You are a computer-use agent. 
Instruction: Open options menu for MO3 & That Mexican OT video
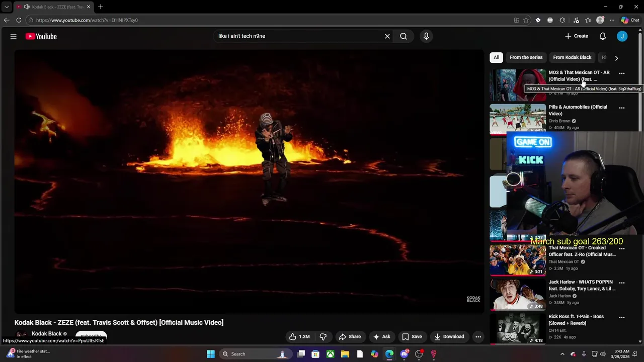[622, 73]
